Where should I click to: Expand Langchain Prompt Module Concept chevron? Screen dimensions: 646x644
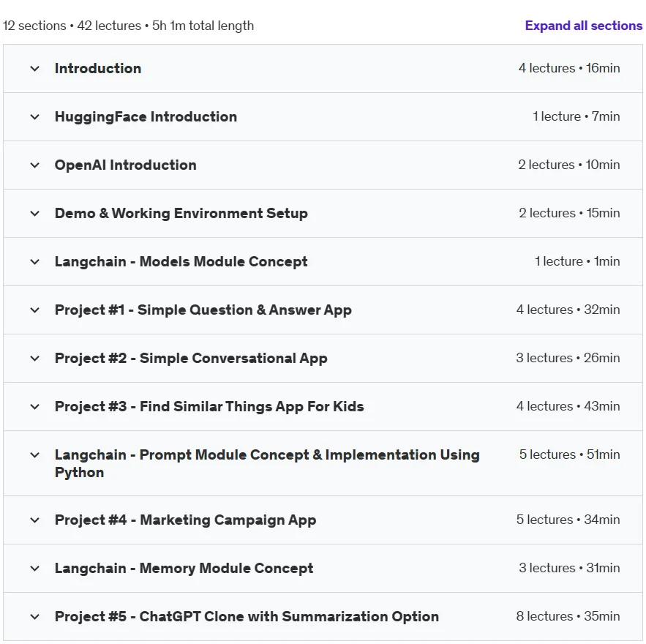(x=35, y=455)
